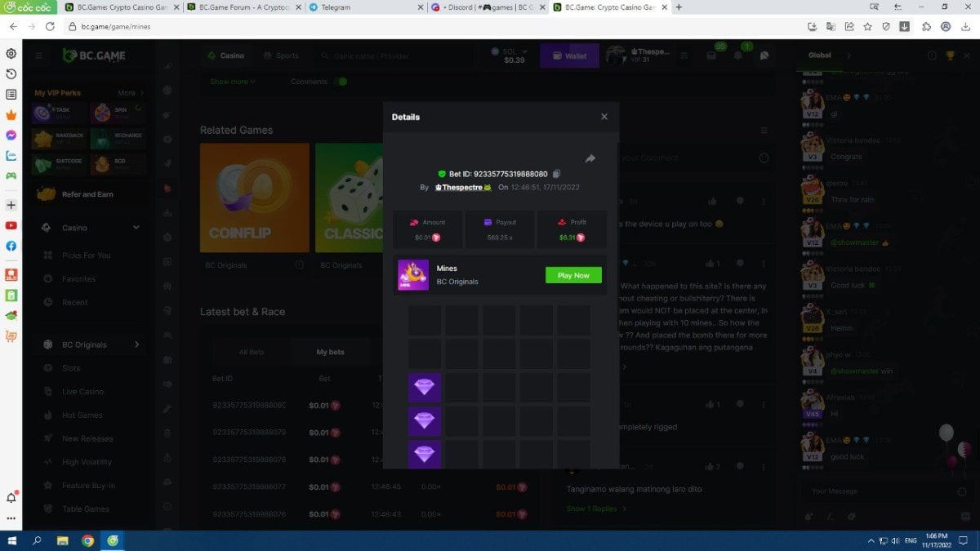Switch to the Sports tab

[281, 56]
